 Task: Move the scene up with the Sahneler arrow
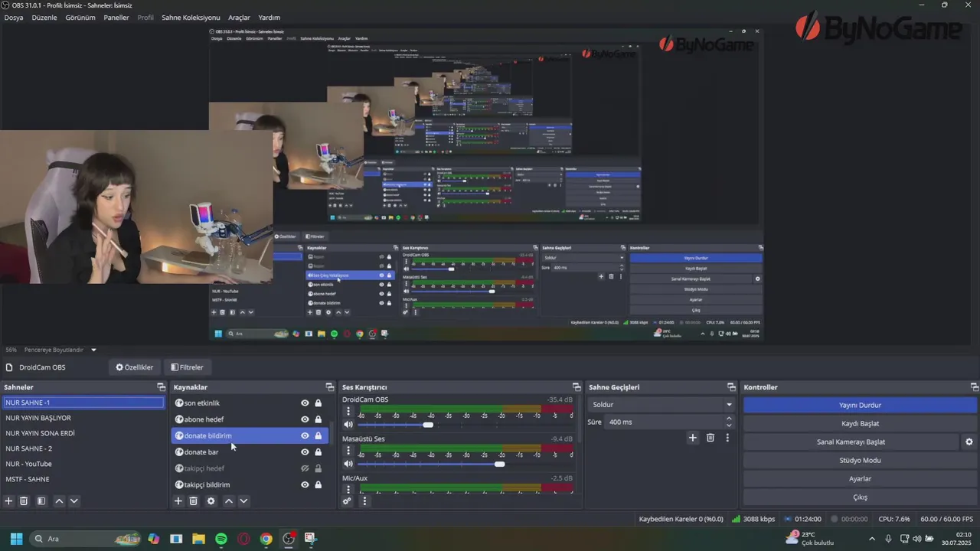click(59, 501)
